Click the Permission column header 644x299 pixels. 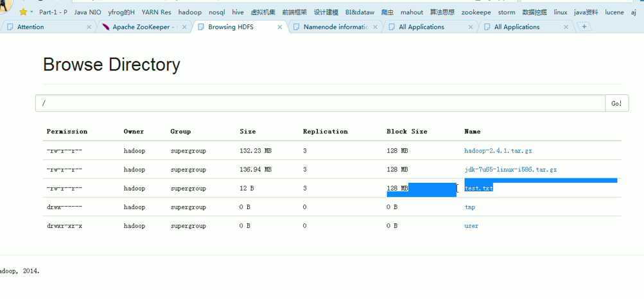point(67,132)
